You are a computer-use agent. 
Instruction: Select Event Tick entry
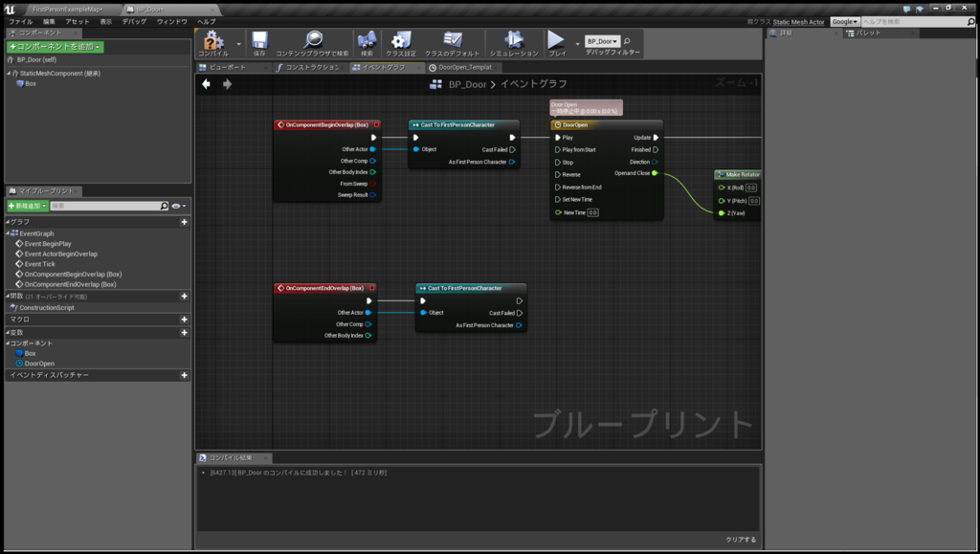(x=39, y=263)
